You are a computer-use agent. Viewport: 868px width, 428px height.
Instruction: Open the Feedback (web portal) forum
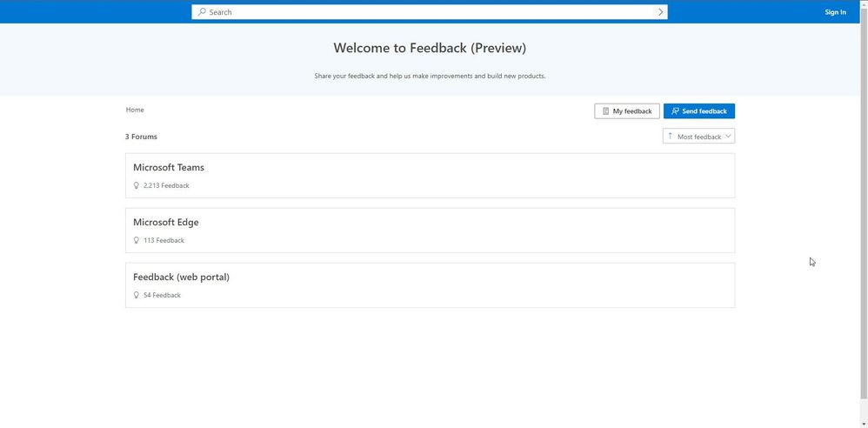click(431, 285)
